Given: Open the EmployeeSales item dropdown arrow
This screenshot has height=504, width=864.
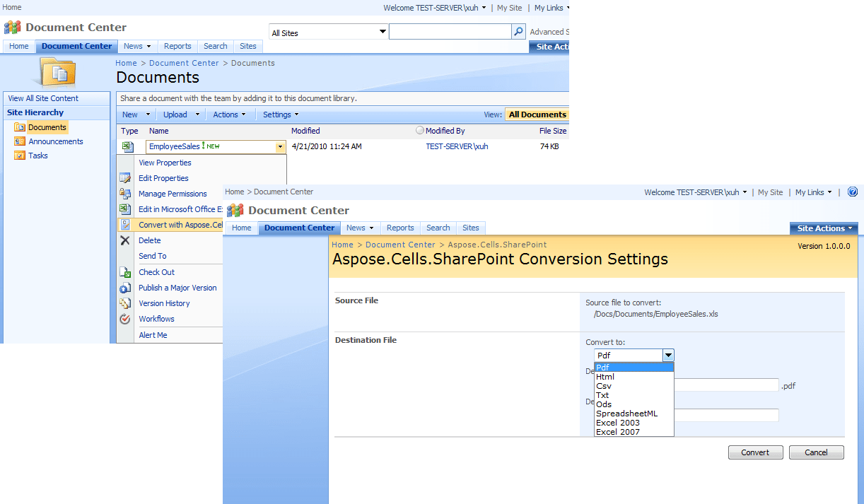Looking at the screenshot, I should coord(280,147).
